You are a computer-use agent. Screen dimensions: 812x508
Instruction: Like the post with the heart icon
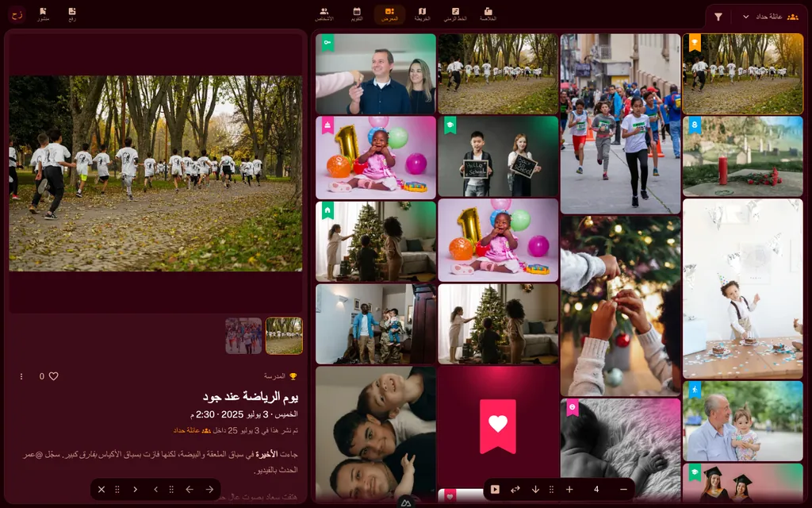coord(53,376)
